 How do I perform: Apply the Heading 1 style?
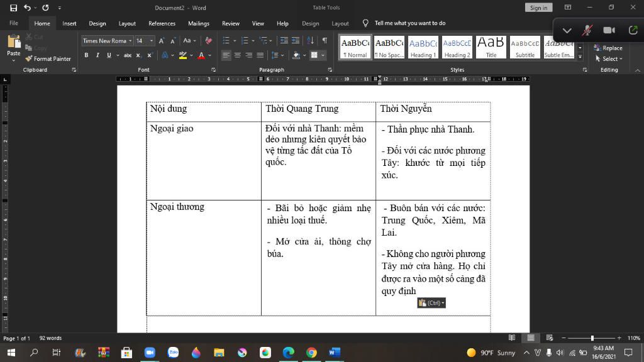(x=423, y=47)
